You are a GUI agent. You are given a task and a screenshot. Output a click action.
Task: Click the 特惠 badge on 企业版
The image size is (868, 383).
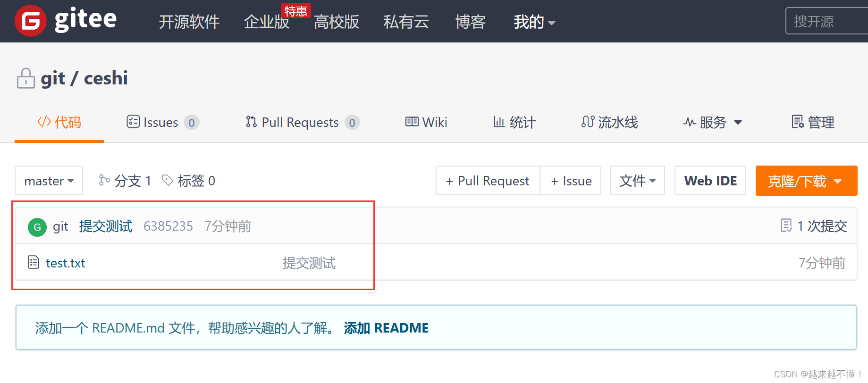pos(296,11)
